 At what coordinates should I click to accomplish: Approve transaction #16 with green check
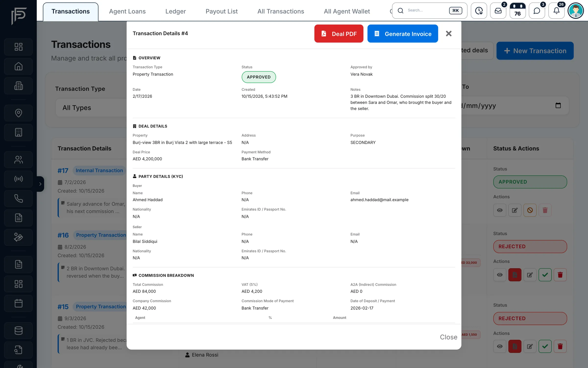click(x=545, y=275)
